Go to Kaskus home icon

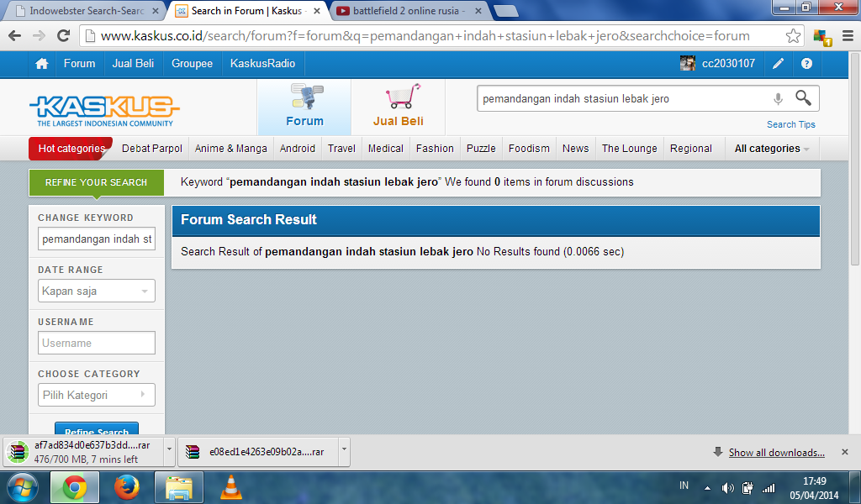coord(42,64)
